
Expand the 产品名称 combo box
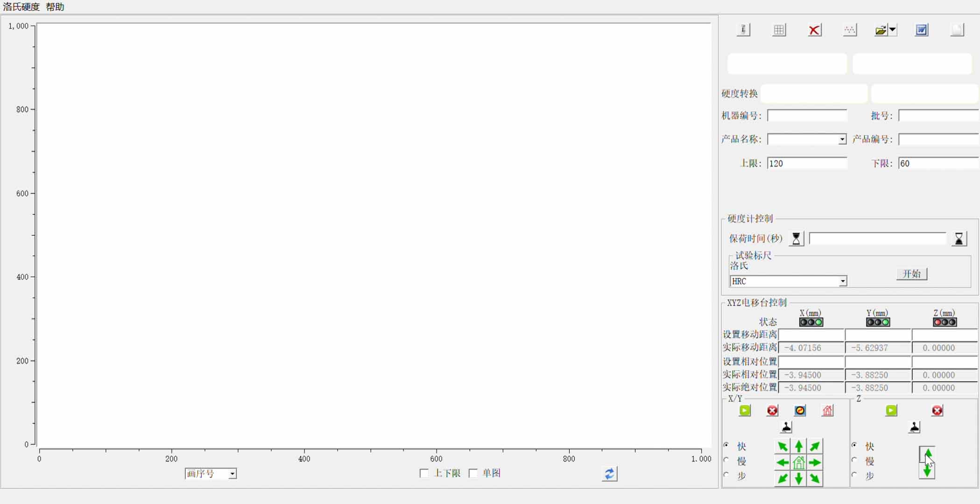[x=842, y=140]
